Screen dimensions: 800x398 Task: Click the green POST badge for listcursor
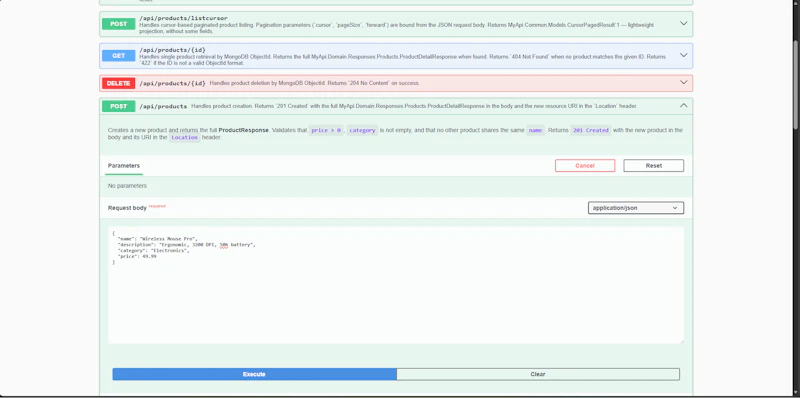(118, 24)
